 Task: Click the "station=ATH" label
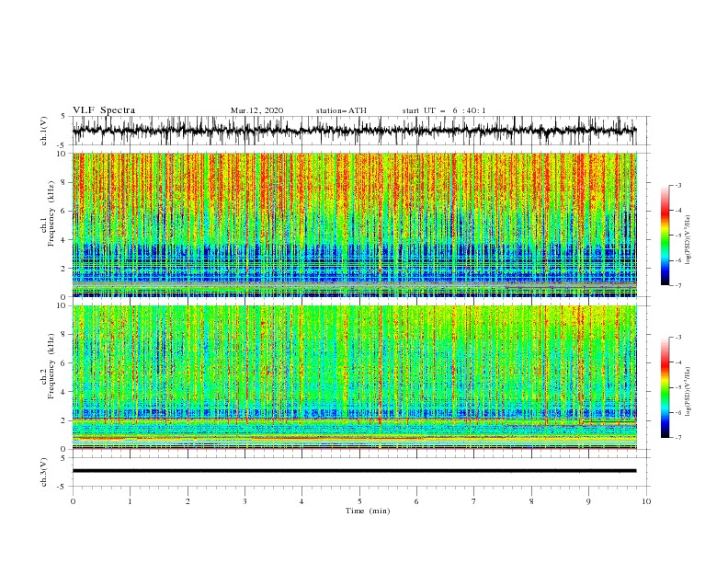(x=341, y=110)
